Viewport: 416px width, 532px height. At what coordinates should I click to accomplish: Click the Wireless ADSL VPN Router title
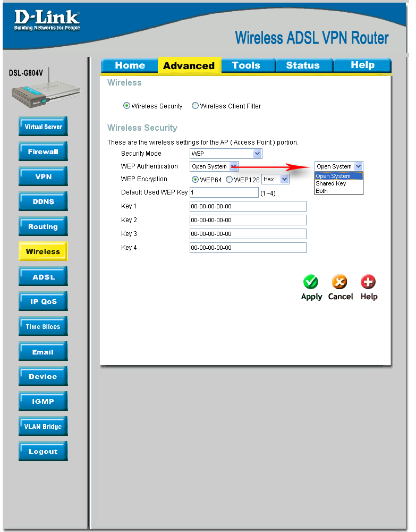(x=311, y=38)
